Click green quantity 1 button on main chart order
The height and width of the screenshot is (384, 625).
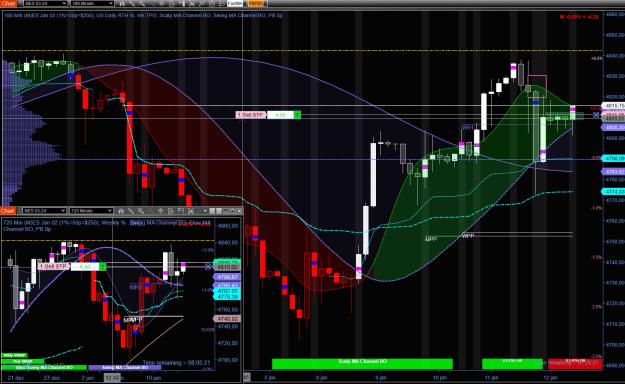(297, 115)
